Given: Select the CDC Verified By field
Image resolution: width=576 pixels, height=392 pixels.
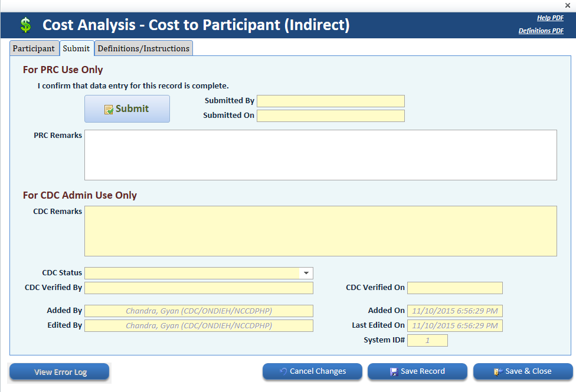Looking at the screenshot, I should [x=199, y=288].
